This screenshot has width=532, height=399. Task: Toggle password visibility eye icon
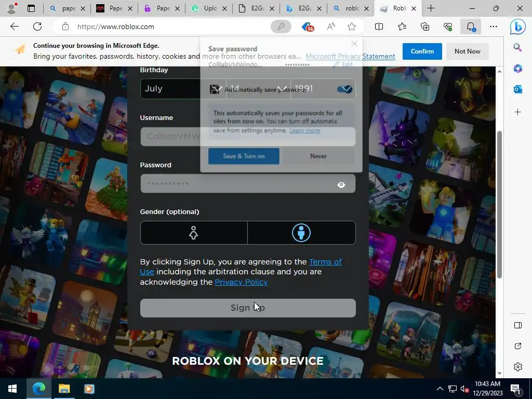(x=341, y=184)
